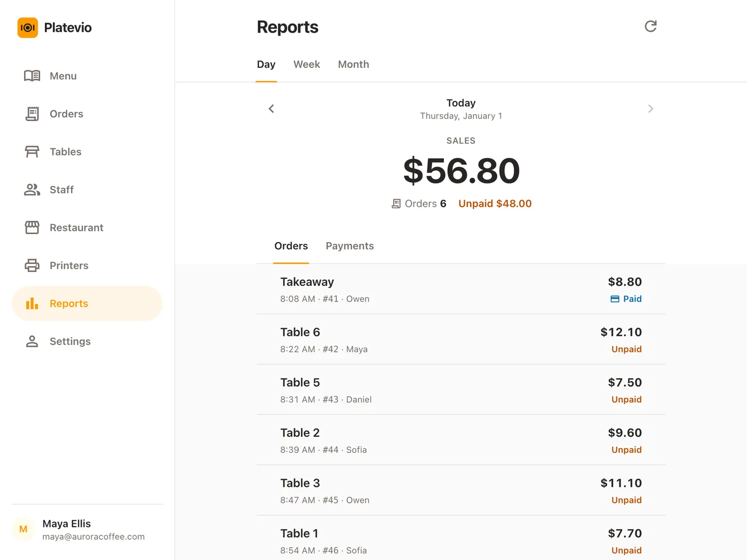Select the Orders receipt icon in sidebar
The height and width of the screenshot is (560, 747).
pos(32,114)
